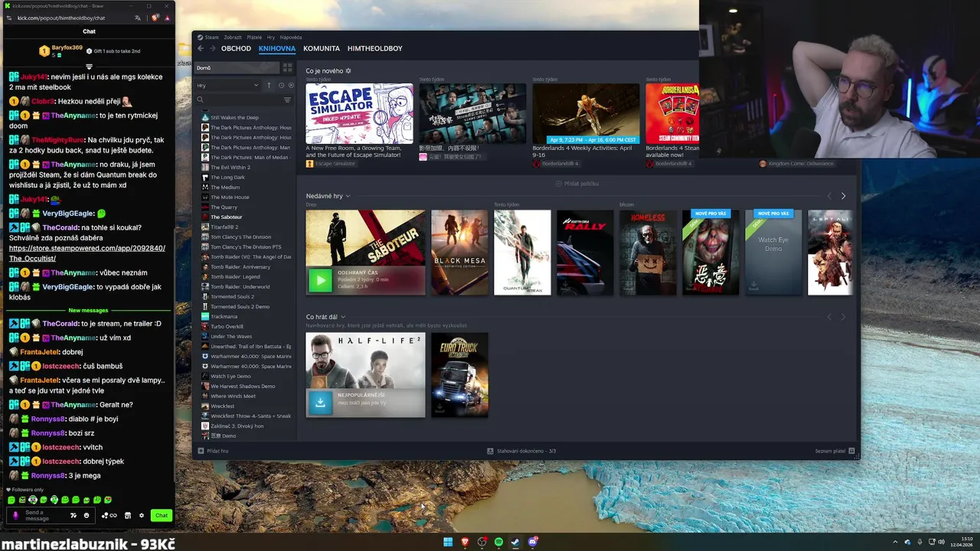Click the purple microphone icon in chat

point(15,516)
